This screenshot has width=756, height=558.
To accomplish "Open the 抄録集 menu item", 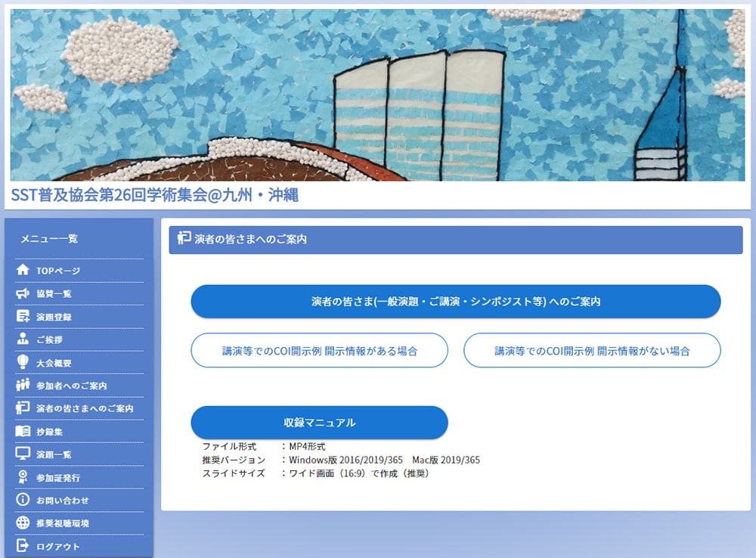I will [x=49, y=432].
